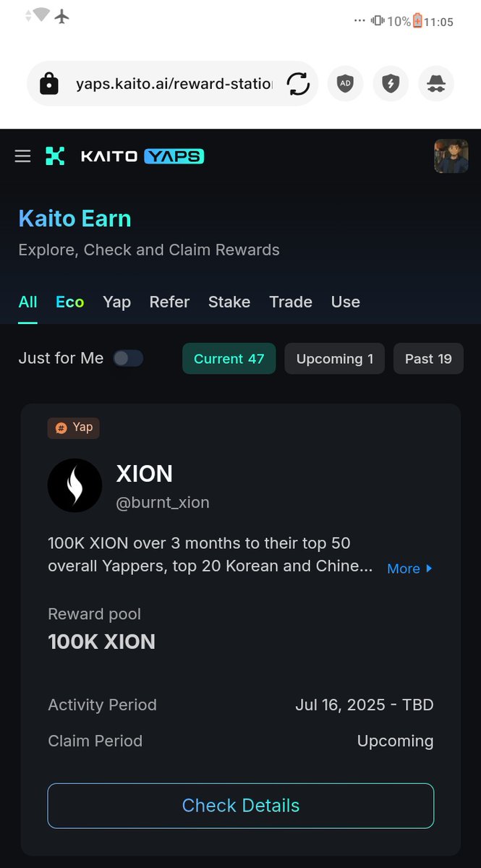This screenshot has width=481, height=868.
Task: Open incognito hat-and-glasses icon
Action: [x=436, y=84]
